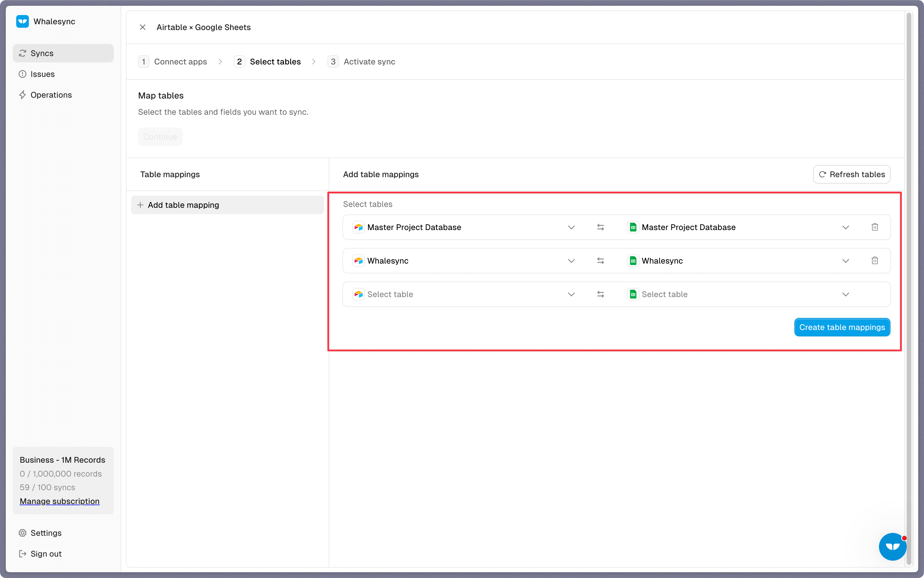Click Google Sheets icon in Master Project Database row
The width and height of the screenshot is (924, 578).
pos(633,227)
